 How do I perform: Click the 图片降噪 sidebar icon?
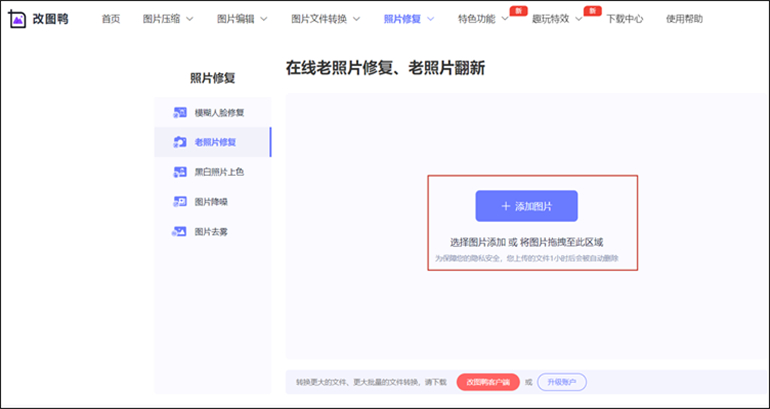[x=180, y=202]
